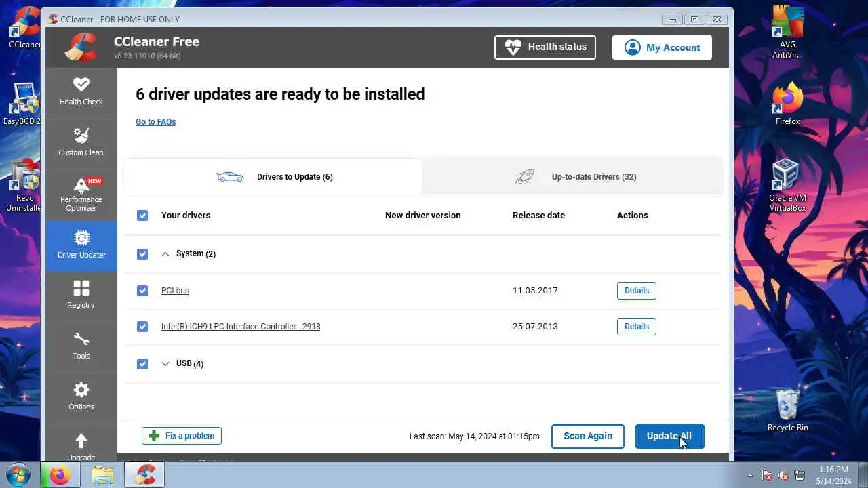This screenshot has height=488, width=868.
Task: Click Last scan timestamp text
Action: click(x=475, y=436)
